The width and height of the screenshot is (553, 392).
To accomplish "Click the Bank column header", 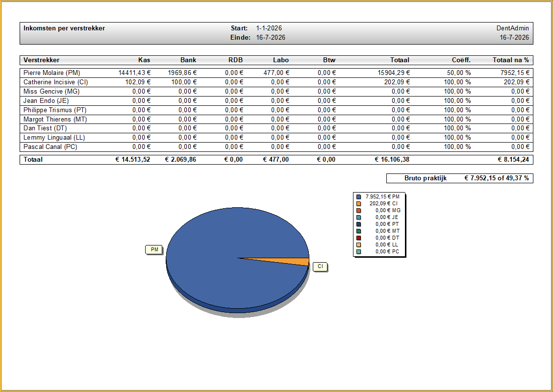I will click(188, 60).
